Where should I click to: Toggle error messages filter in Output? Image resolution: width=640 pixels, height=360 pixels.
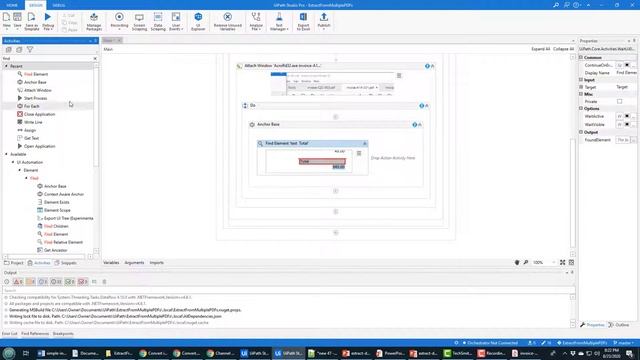pos(18,282)
